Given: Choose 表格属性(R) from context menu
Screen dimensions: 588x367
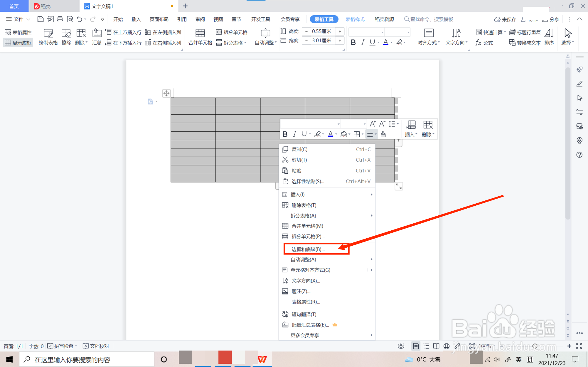Looking at the screenshot, I should coord(327,302).
